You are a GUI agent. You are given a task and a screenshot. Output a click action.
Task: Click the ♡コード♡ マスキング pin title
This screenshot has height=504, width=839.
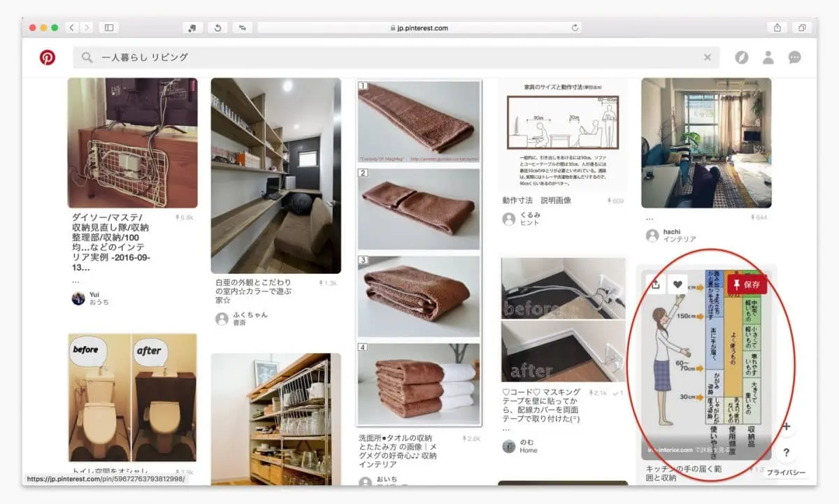543,406
